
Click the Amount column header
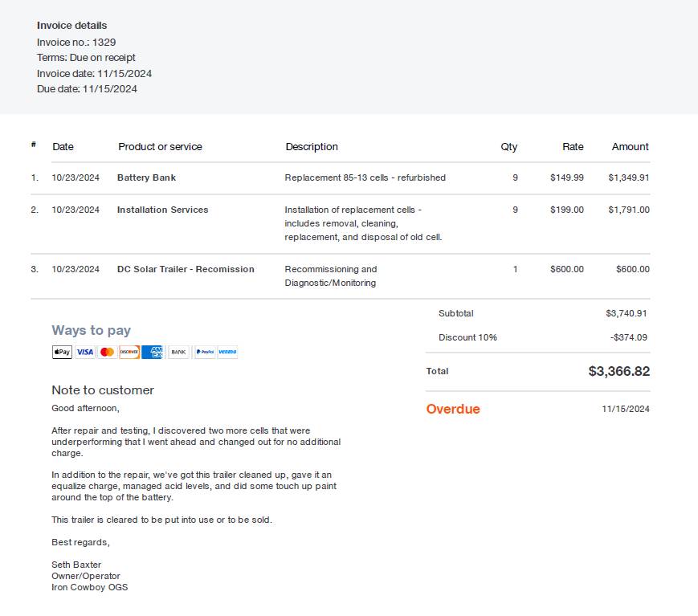630,147
